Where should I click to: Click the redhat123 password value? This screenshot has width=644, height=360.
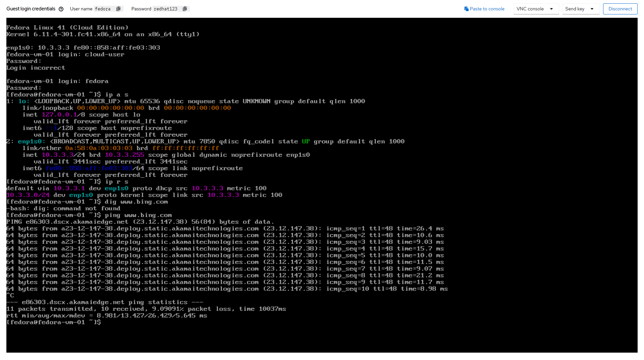pyautogui.click(x=165, y=9)
